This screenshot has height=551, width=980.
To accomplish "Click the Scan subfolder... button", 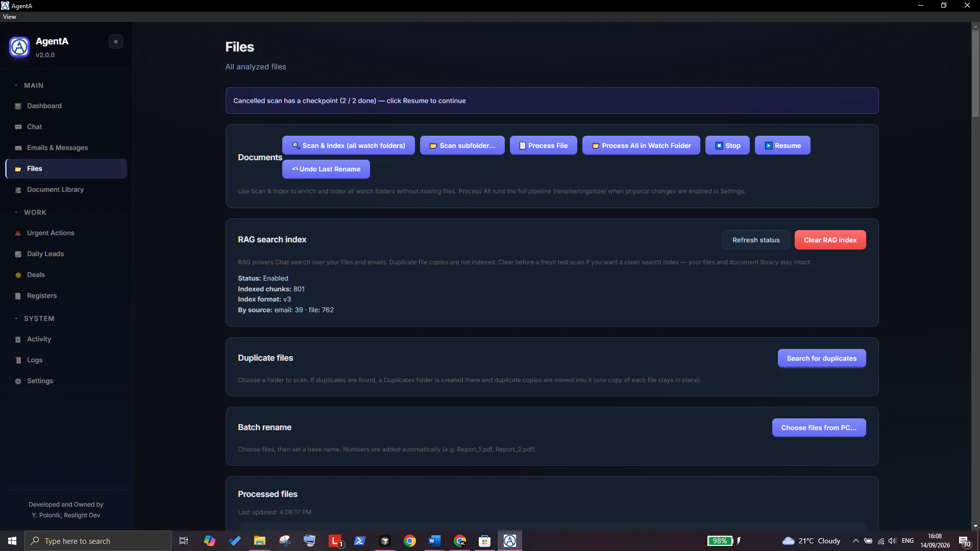I will pyautogui.click(x=462, y=145).
